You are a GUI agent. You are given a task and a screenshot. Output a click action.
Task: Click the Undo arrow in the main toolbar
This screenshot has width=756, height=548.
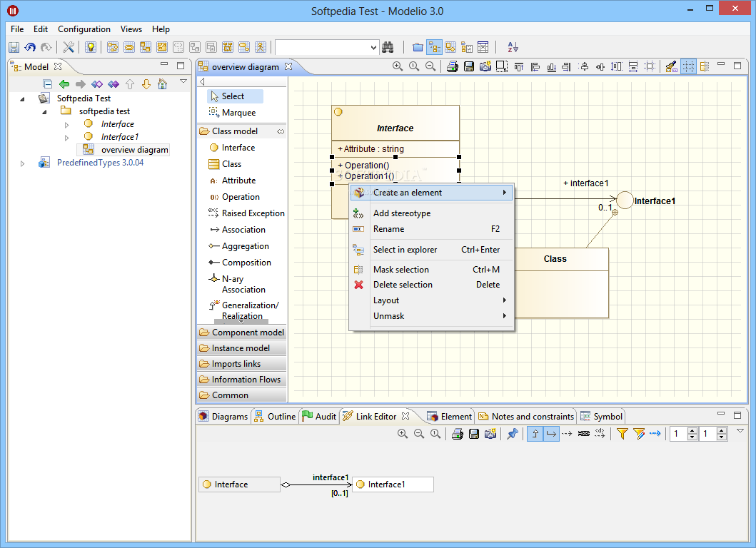pos(30,47)
